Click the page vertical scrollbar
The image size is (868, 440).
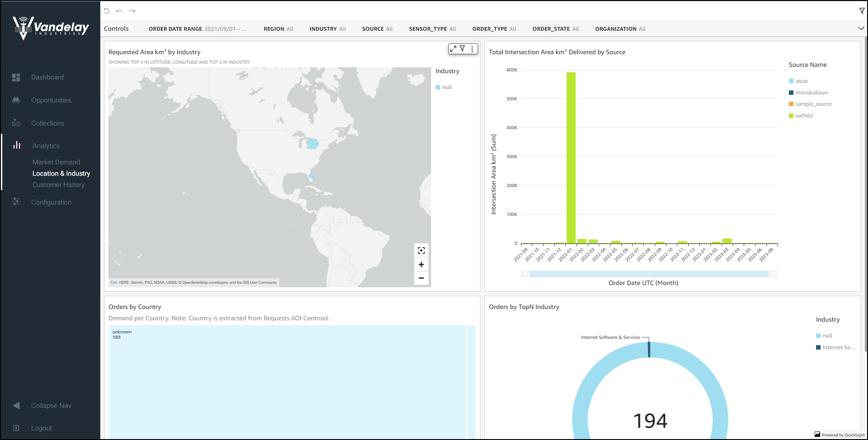click(866, 194)
